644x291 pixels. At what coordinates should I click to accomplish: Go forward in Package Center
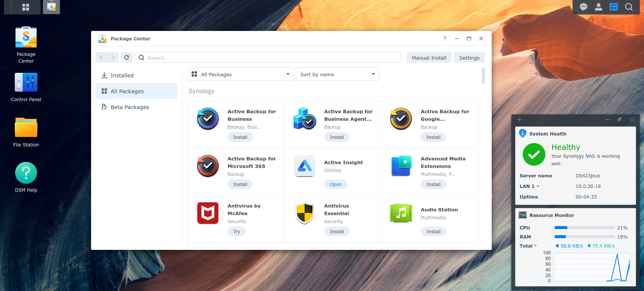pyautogui.click(x=113, y=57)
